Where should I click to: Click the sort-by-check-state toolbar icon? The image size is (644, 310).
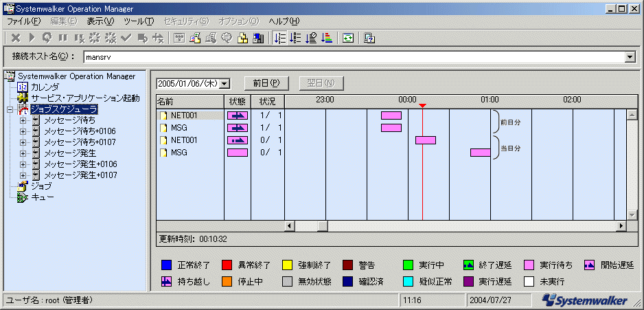click(311, 38)
